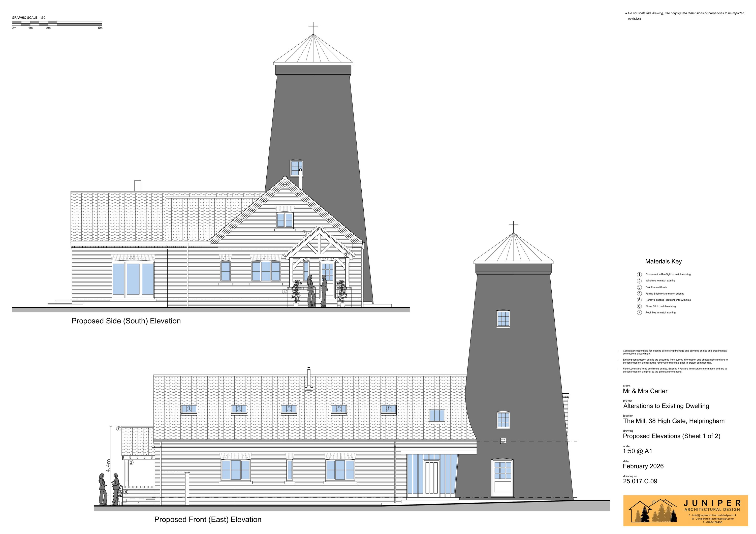Click Materials Key marker 4 for Facing Brickwork
This screenshot has height=534, width=756.
(639, 294)
